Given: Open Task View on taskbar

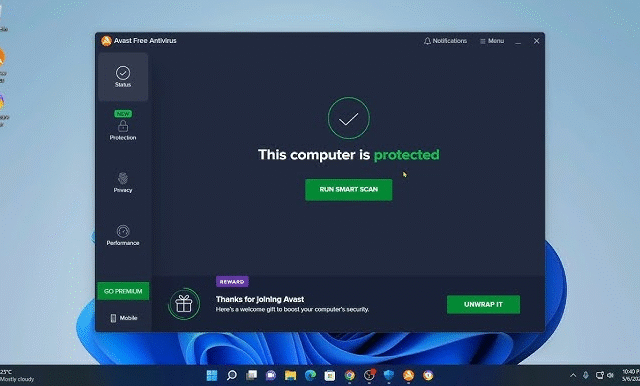Looking at the screenshot, I should pyautogui.click(x=251, y=375).
